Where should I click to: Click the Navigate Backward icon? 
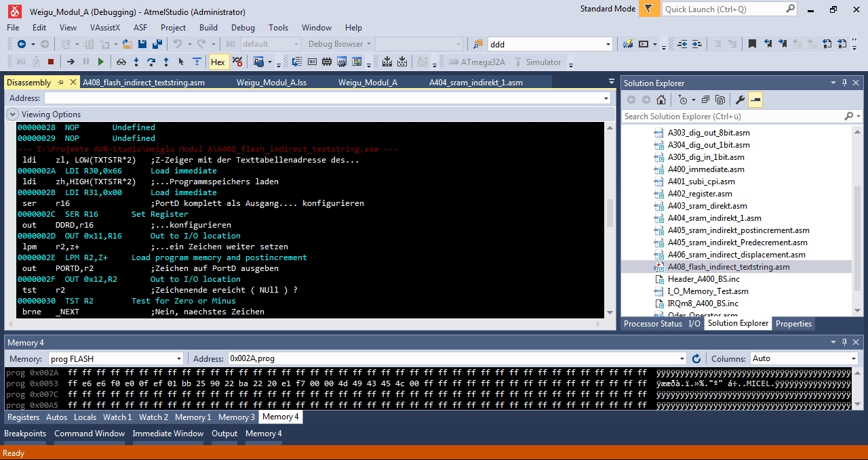click(21, 44)
